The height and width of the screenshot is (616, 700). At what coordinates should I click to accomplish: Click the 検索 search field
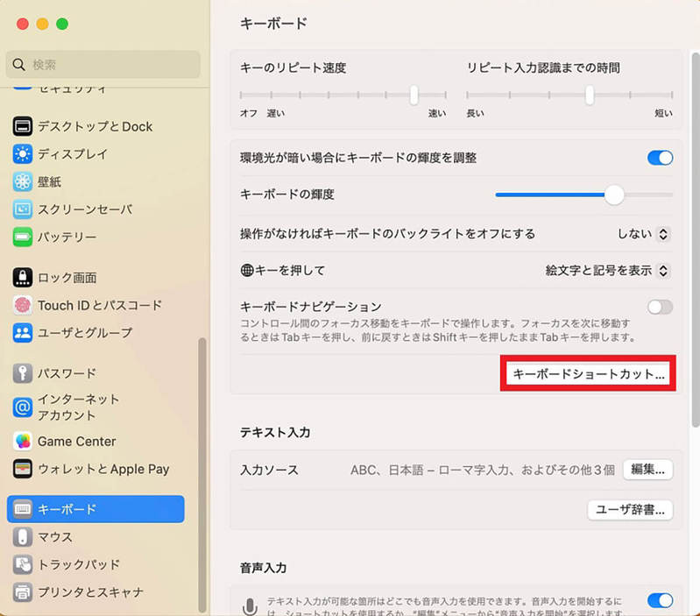click(103, 64)
